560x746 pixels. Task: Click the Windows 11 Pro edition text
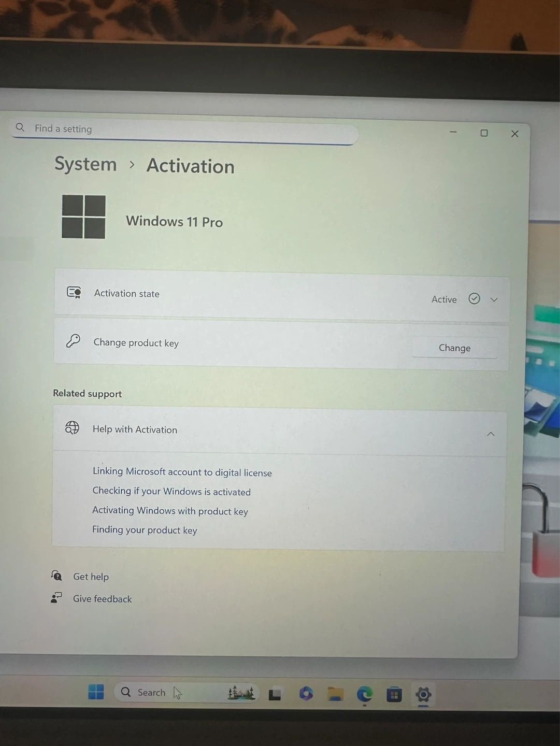coord(175,222)
